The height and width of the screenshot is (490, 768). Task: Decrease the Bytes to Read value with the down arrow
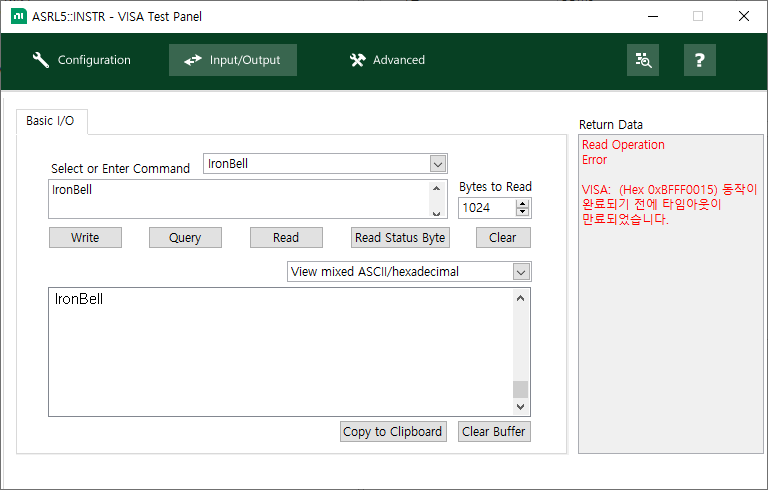(x=523, y=212)
